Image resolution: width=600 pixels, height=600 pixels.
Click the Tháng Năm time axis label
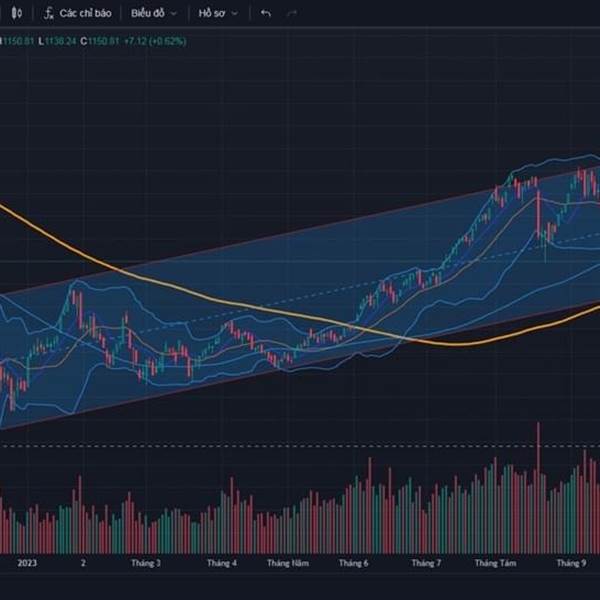[288, 563]
